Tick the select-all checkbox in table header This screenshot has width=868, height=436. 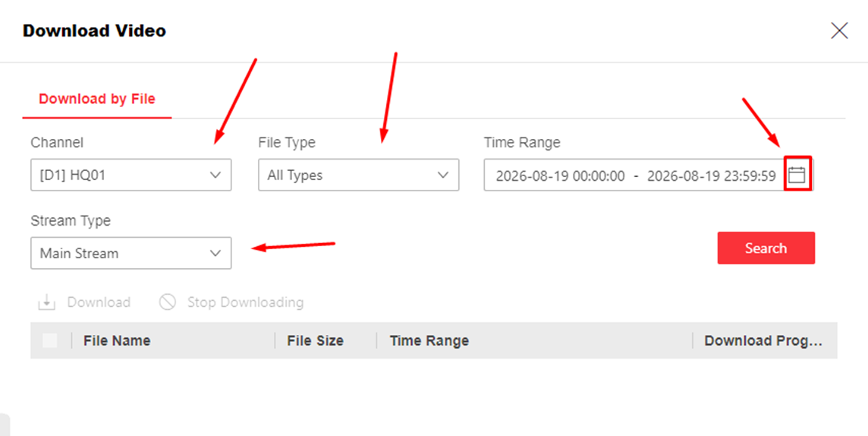tap(50, 341)
